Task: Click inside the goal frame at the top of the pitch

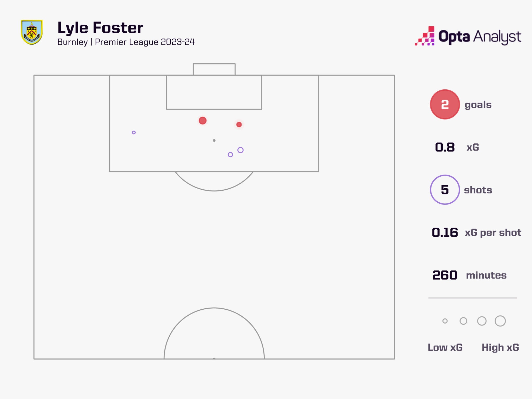Action: point(214,69)
